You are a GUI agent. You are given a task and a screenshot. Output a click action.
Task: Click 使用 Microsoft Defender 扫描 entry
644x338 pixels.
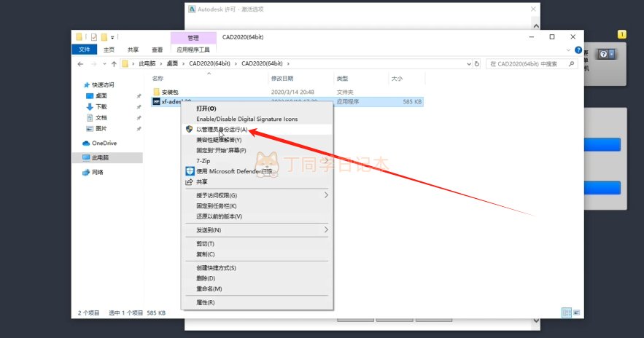[x=234, y=171]
